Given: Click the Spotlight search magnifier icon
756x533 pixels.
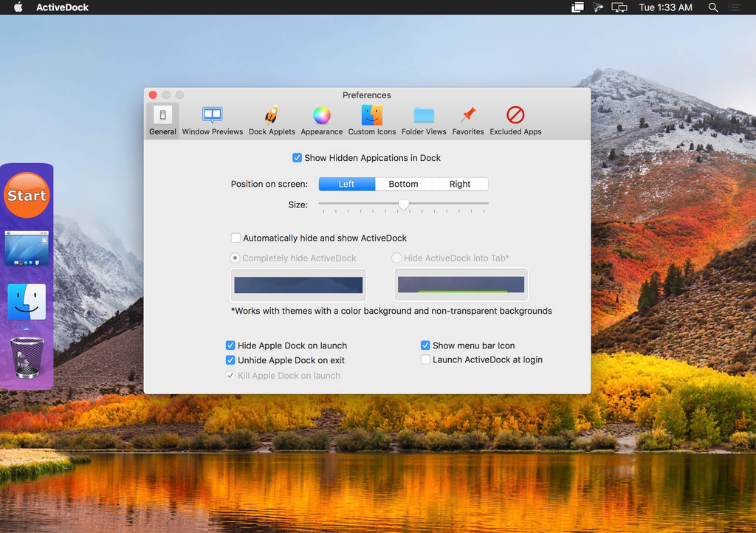Looking at the screenshot, I should (x=713, y=7).
